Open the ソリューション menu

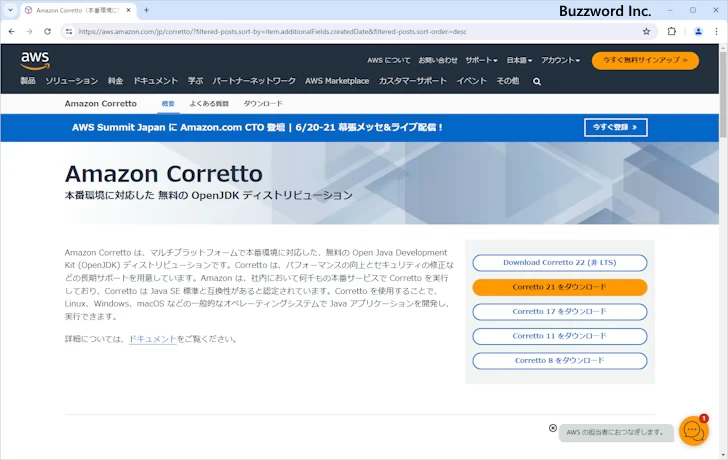[72, 81]
